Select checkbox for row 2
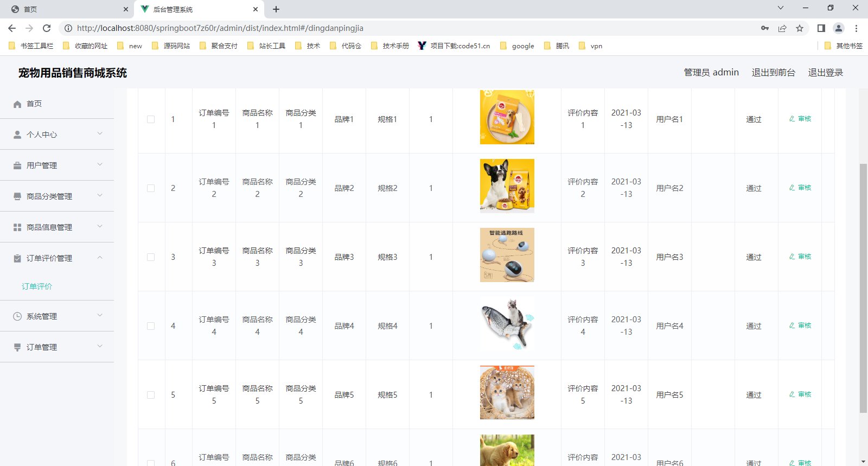Screen dimensions: 868x466 click(151, 188)
